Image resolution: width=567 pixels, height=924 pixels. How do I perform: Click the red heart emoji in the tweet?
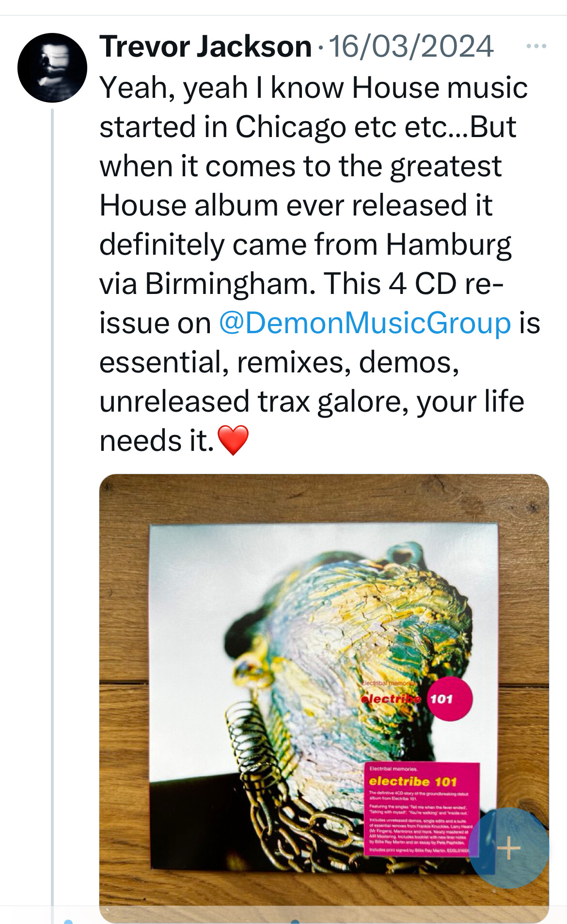pos(233,440)
